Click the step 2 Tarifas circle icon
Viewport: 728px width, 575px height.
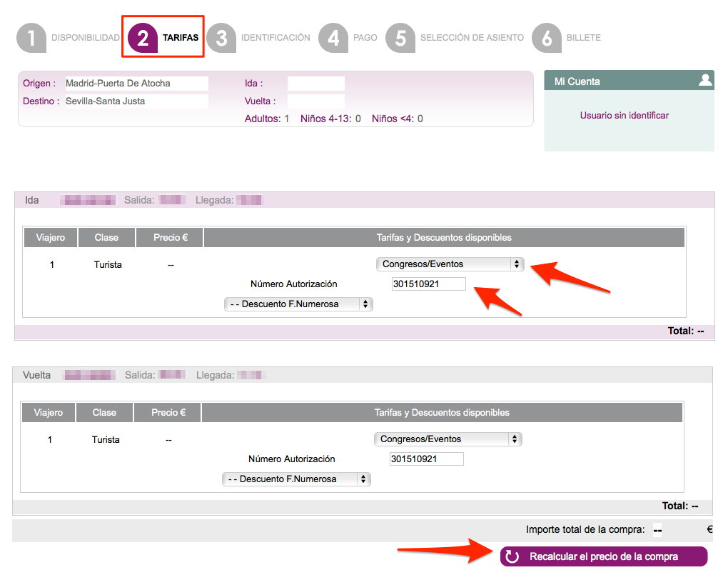point(143,38)
